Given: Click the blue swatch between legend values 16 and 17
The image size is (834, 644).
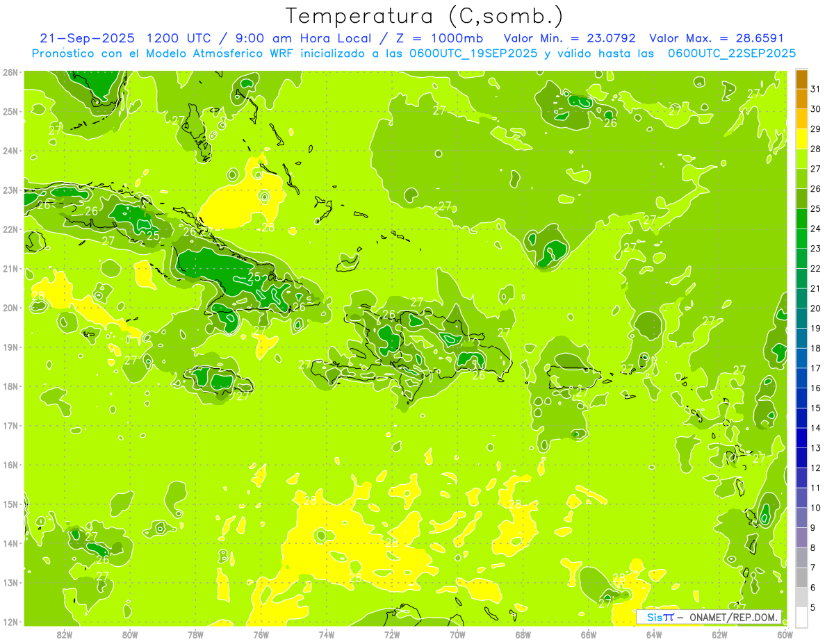Looking at the screenshot, I should click(x=802, y=378).
